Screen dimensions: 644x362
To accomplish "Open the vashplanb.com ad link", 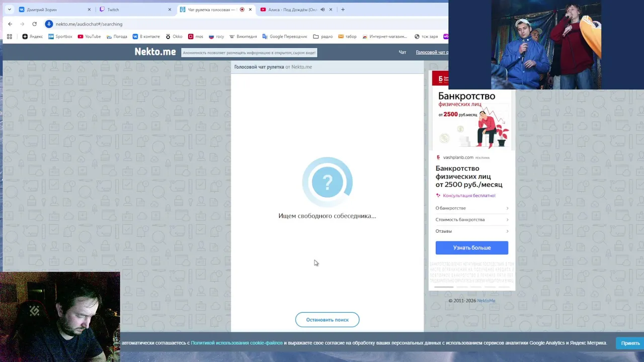I will point(458,157).
